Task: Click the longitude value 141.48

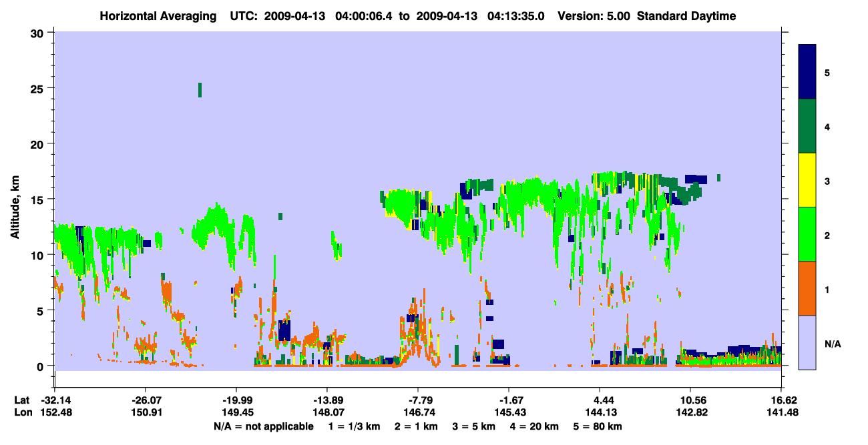Action: [781, 412]
